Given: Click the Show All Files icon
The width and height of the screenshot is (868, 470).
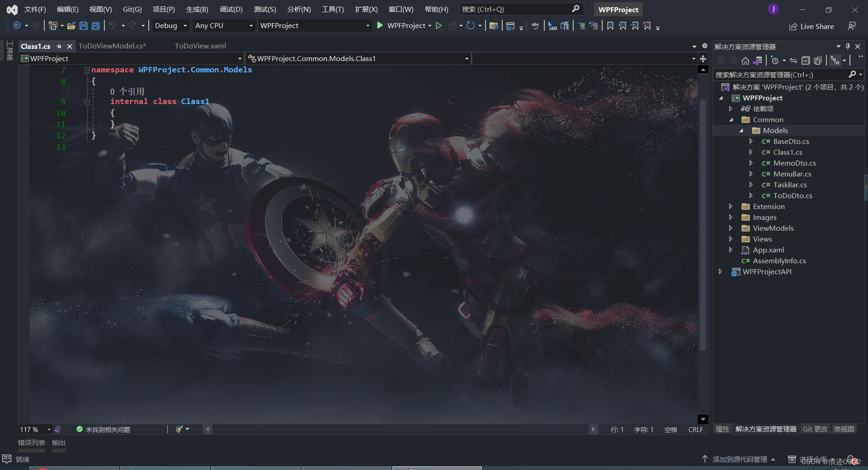Looking at the screenshot, I should 818,61.
